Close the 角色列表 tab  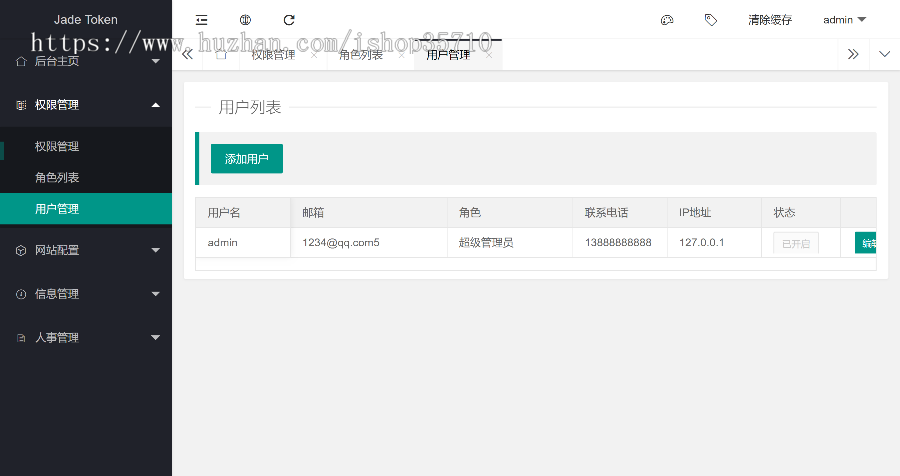401,56
